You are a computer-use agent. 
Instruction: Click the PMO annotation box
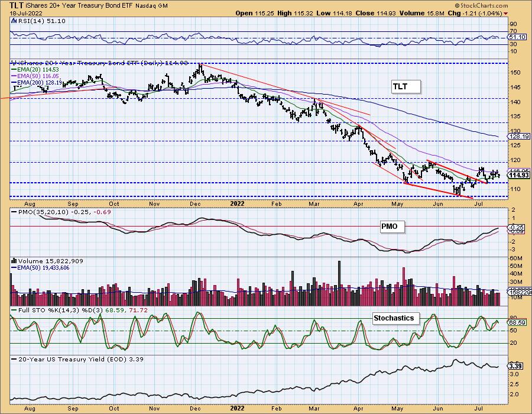[392, 227]
